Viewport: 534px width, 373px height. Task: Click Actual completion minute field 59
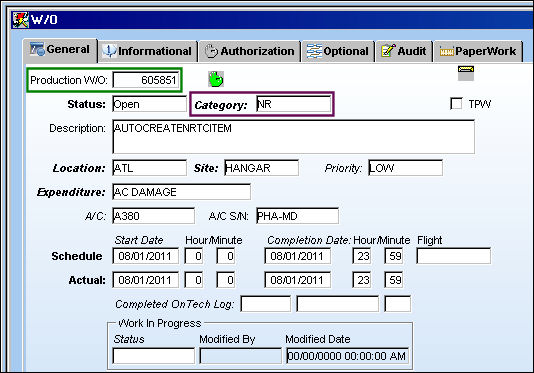point(394,280)
